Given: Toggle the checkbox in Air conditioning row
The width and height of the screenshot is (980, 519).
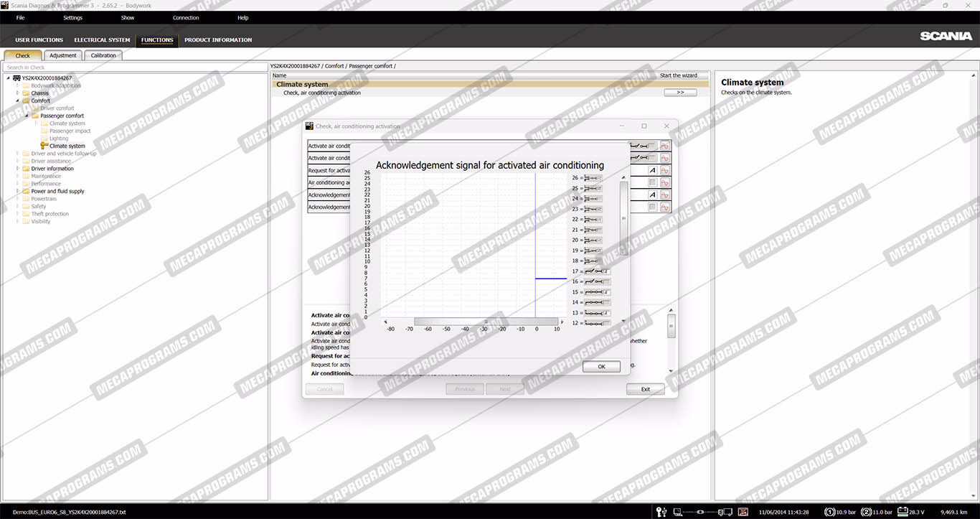Looking at the screenshot, I should [652, 182].
